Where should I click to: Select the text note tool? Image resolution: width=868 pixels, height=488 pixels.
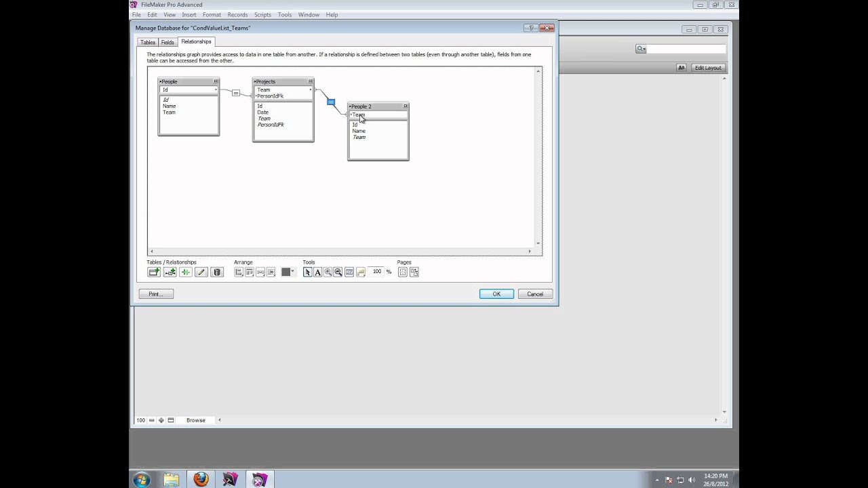pyautogui.click(x=317, y=272)
